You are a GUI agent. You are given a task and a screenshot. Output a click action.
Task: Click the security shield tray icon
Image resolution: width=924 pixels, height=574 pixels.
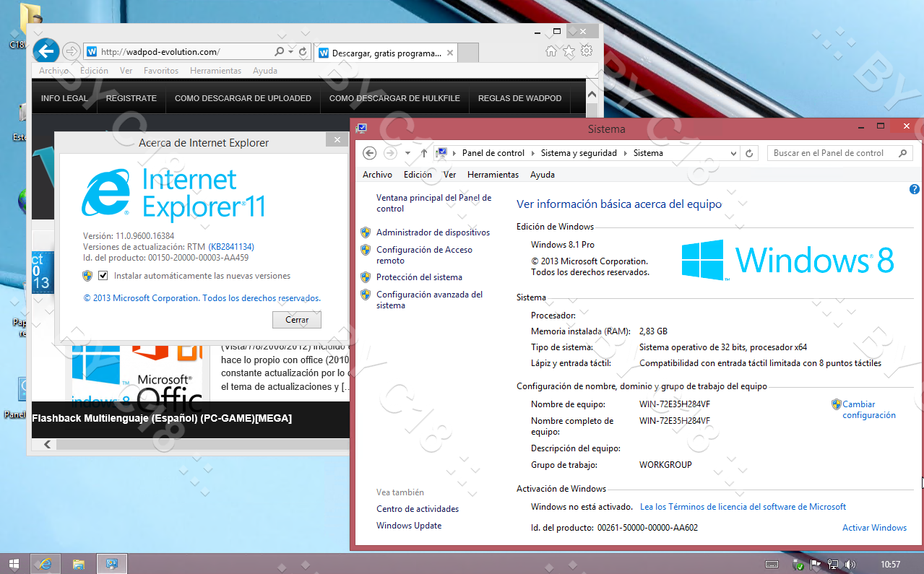pyautogui.click(x=798, y=564)
